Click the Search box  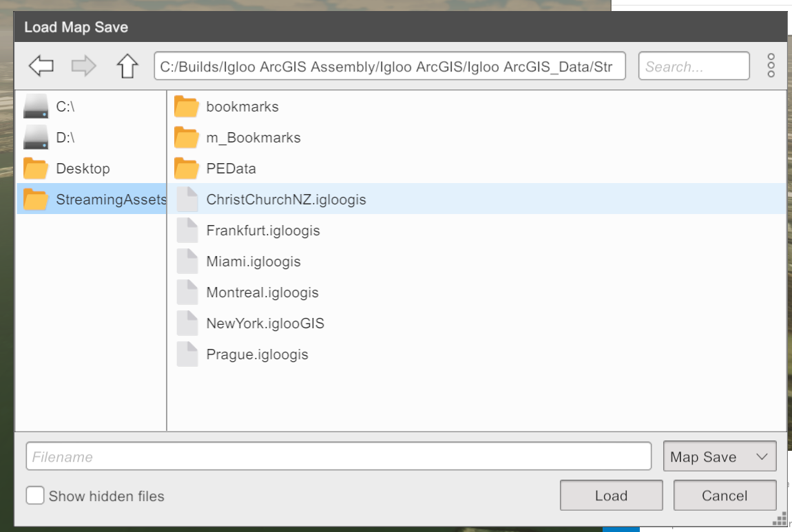[693, 67]
